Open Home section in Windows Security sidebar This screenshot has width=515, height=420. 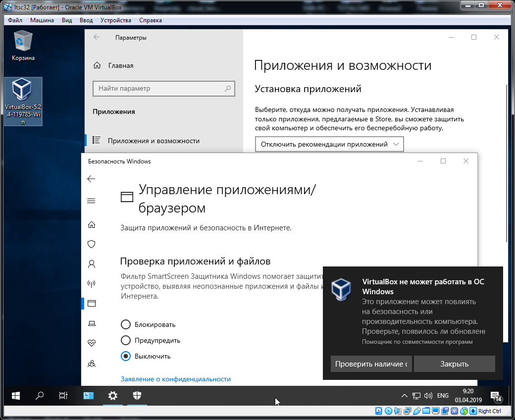pos(92,225)
